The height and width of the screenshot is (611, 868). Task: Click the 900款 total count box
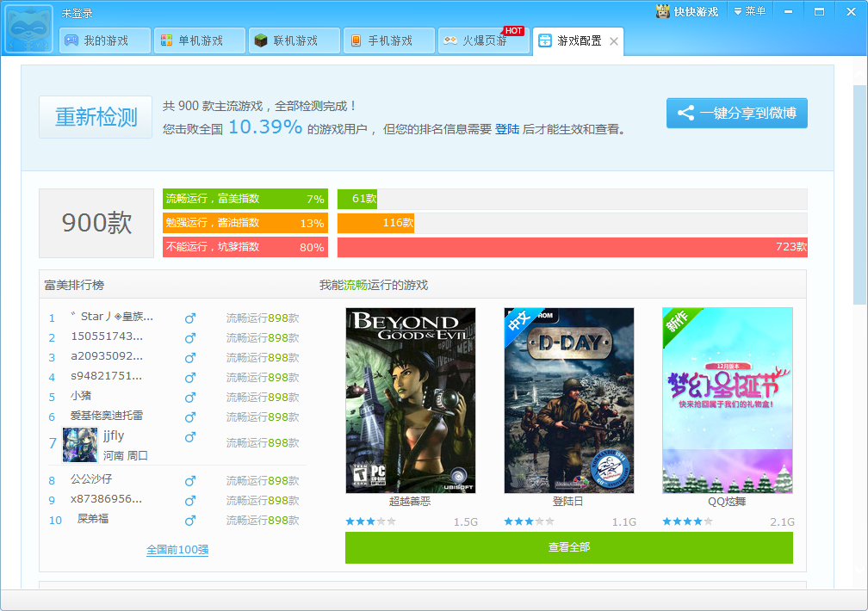[x=96, y=223]
